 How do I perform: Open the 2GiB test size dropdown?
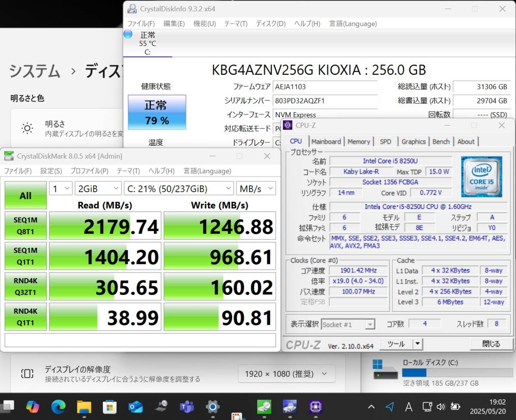pos(98,188)
